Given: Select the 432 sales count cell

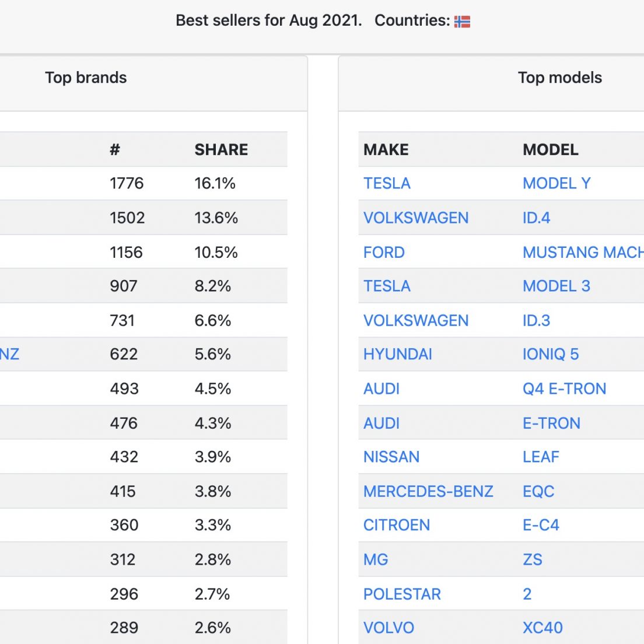Looking at the screenshot, I should [x=124, y=457].
